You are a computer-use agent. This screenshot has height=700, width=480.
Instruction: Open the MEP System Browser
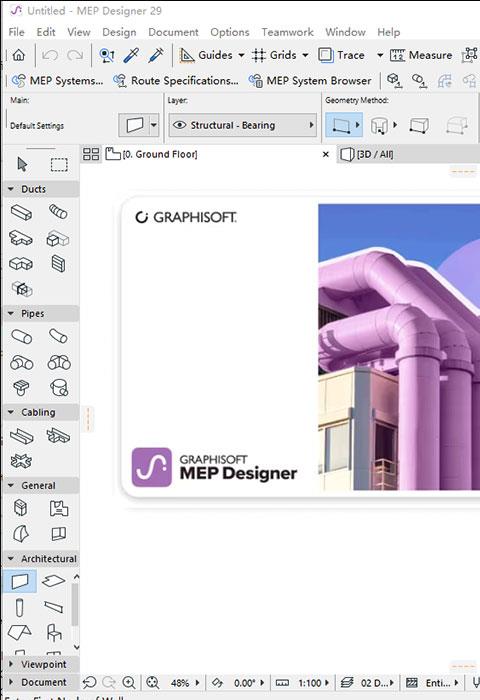click(310, 81)
